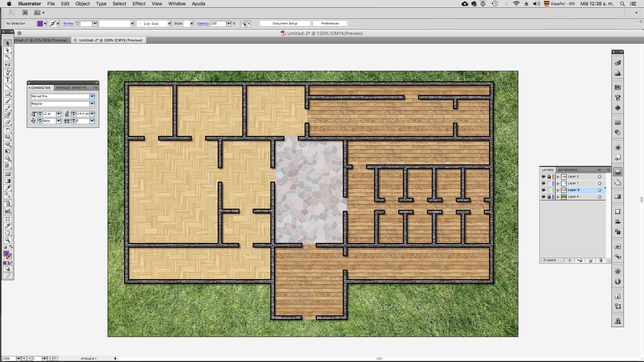Viewport: 644px width, 362px height.
Task: Pick the Eyedropper tool
Action: 8,188
